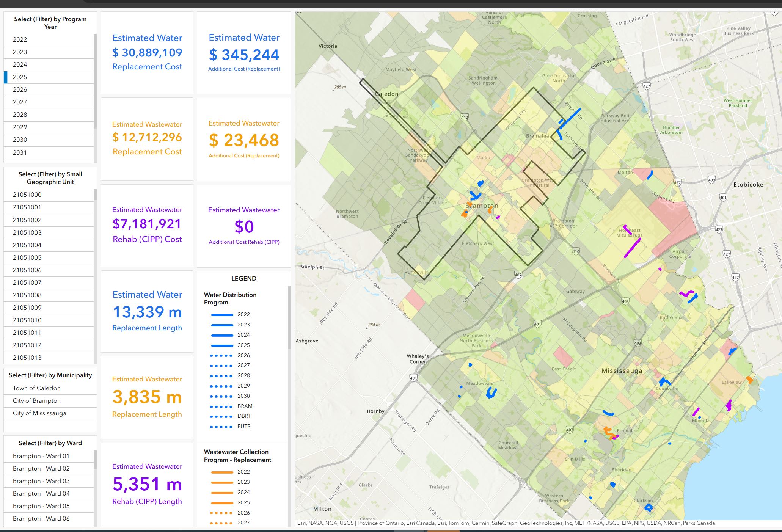This screenshot has width=782, height=532.
Task: Click the DBRT legend entry label
Action: coord(245,416)
